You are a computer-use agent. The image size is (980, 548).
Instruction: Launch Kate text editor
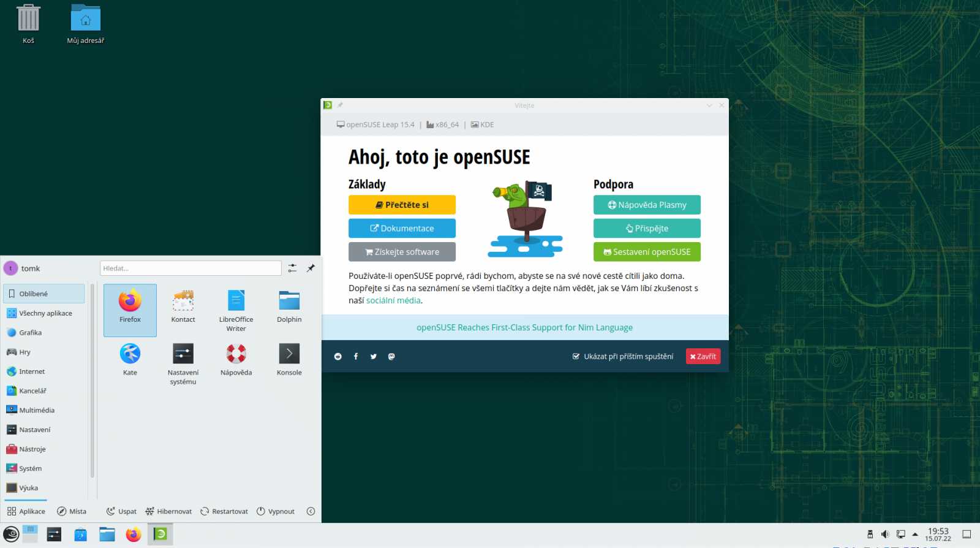coord(130,360)
